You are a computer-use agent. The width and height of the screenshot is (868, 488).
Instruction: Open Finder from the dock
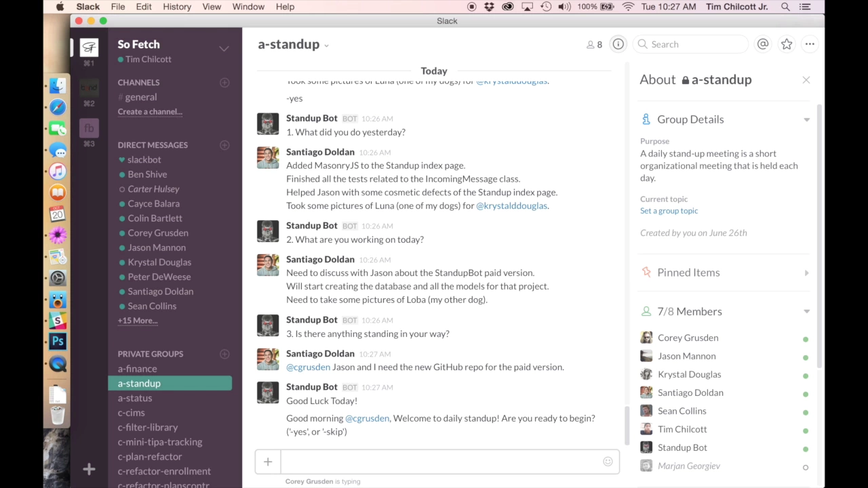pos(58,86)
